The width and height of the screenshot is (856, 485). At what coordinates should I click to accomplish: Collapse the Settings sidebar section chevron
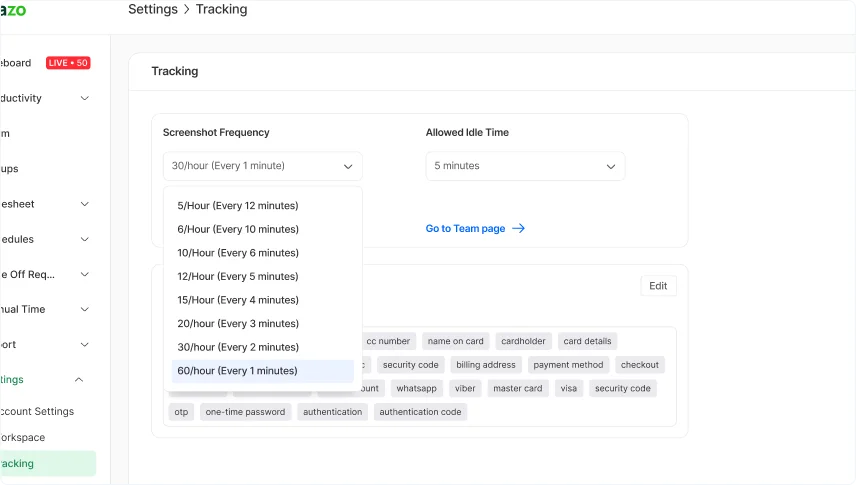tap(80, 380)
